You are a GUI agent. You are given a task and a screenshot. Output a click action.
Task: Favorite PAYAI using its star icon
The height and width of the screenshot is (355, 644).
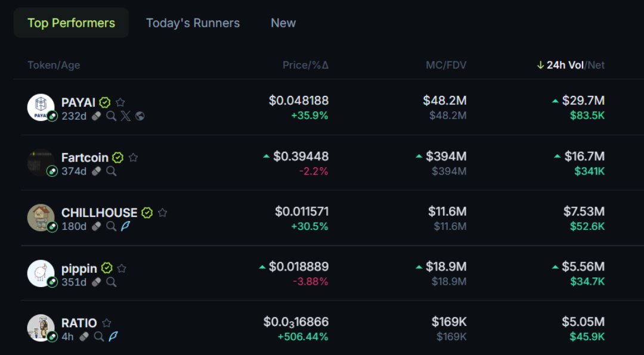click(x=120, y=102)
